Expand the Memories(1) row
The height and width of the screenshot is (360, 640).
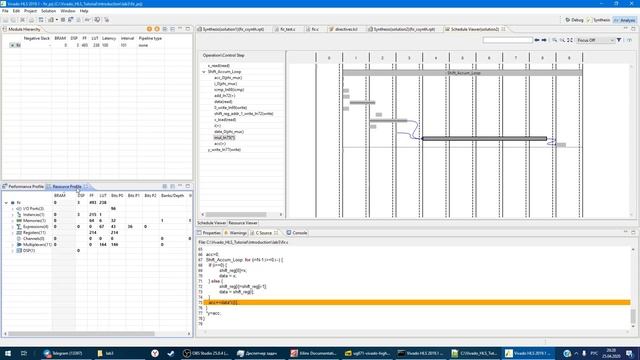[13, 220]
